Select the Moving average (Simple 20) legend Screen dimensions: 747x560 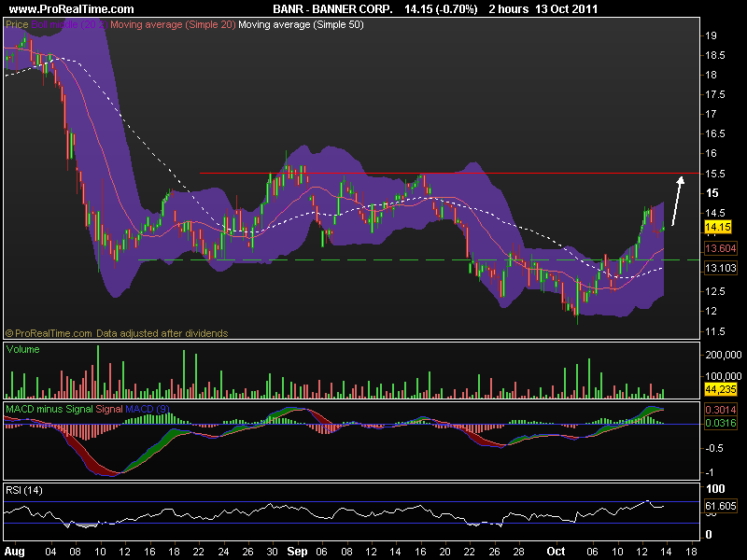point(173,24)
